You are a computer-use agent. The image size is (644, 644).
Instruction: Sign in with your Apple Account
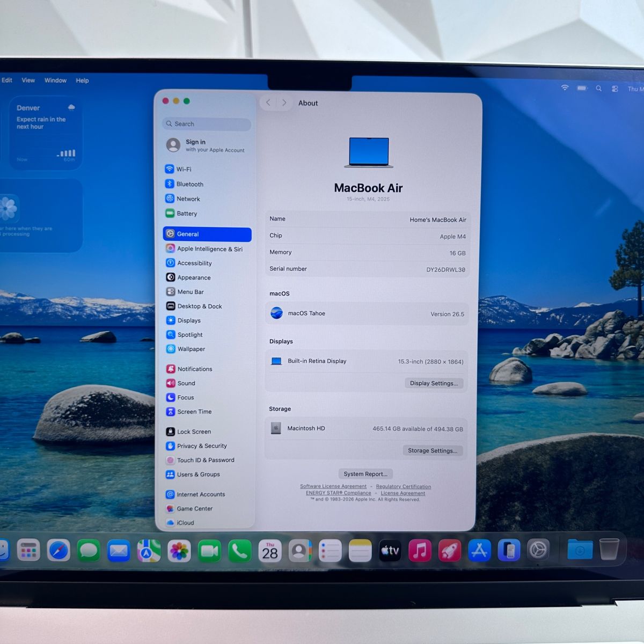coord(207,145)
